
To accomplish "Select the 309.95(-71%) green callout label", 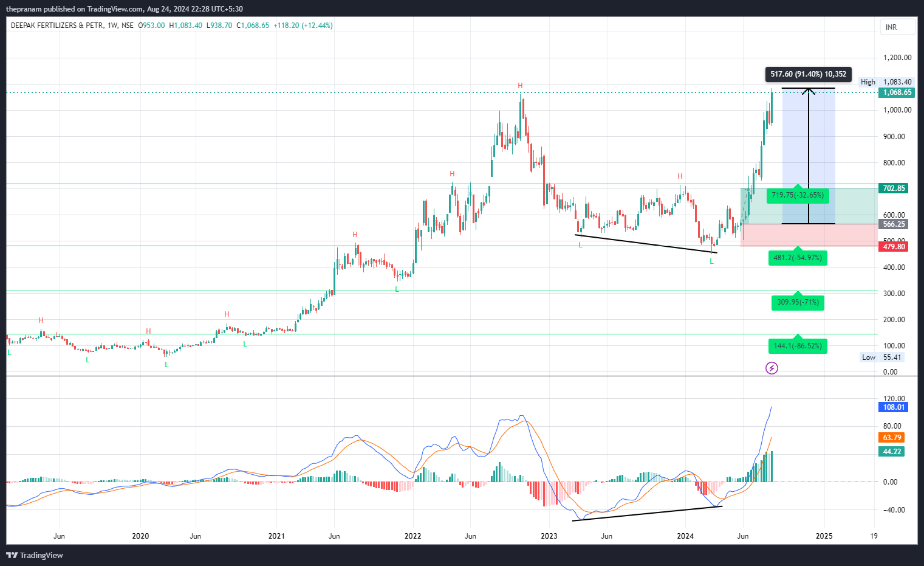I will point(798,302).
